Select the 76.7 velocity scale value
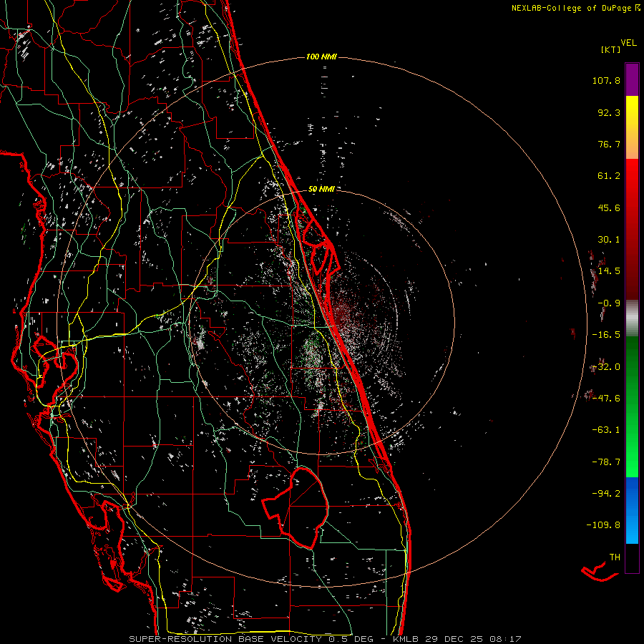Screen dimensions: 644x644 pyautogui.click(x=609, y=144)
